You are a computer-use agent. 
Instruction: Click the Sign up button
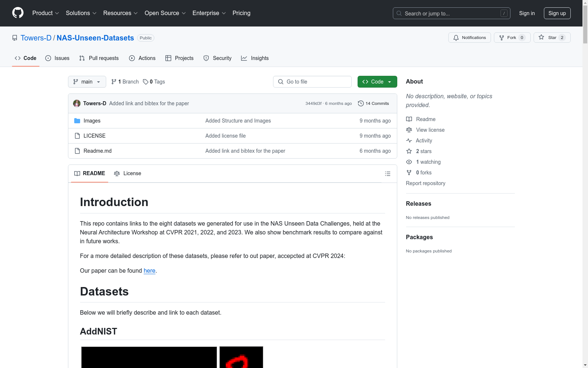557,13
